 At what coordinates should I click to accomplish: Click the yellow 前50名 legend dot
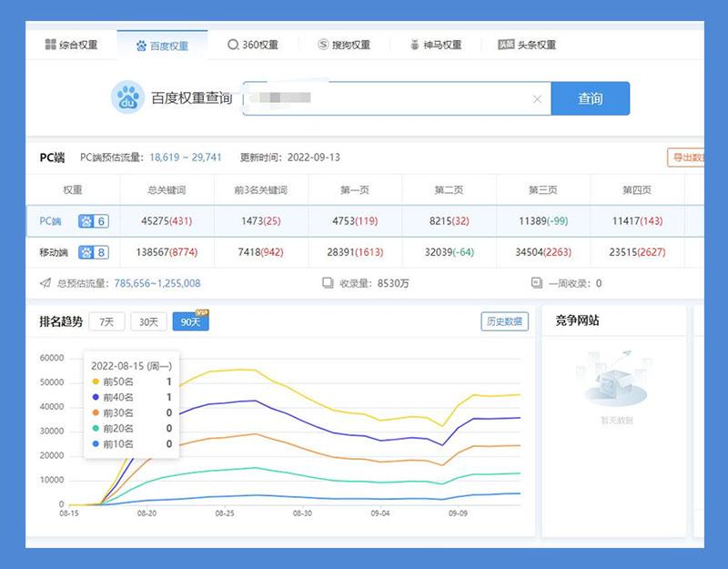(96, 382)
